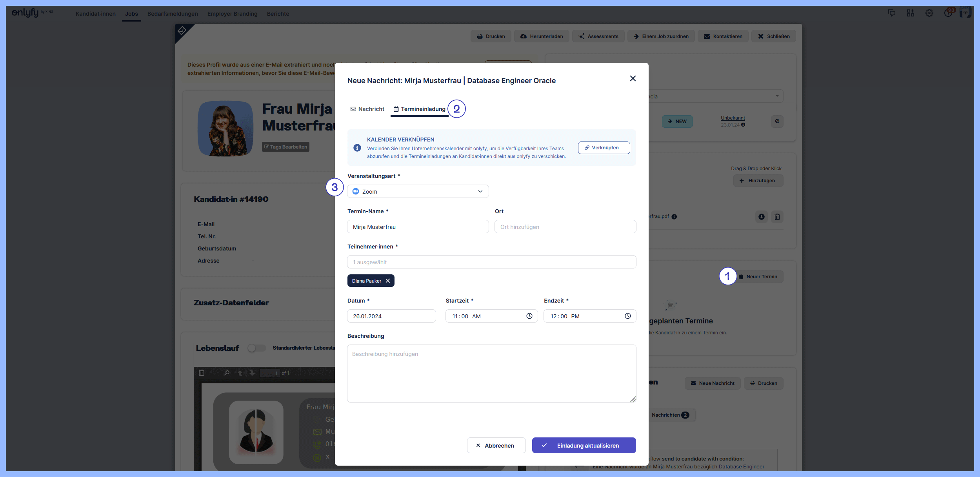The height and width of the screenshot is (477, 980).
Task: Select the Termineinladung tab
Action: pyautogui.click(x=419, y=109)
